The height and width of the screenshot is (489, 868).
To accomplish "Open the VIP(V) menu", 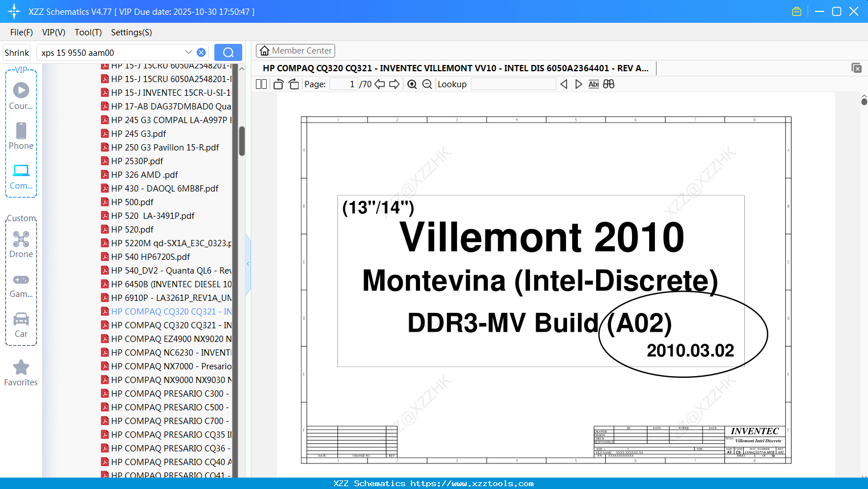I will pyautogui.click(x=54, y=32).
